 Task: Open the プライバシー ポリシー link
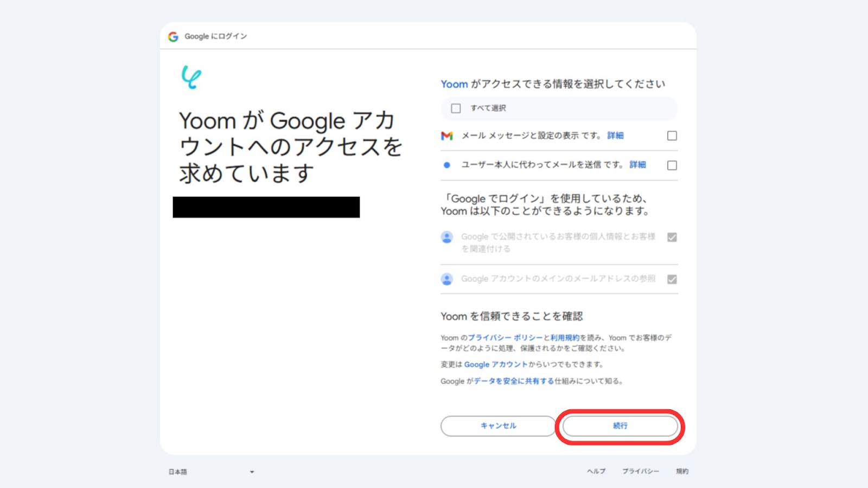(x=506, y=337)
